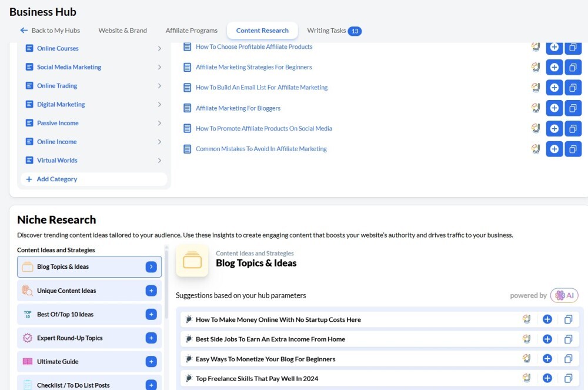The width and height of the screenshot is (588, 390).
Task: Click the plus button on Expert Round-Up Topics
Action: (151, 338)
